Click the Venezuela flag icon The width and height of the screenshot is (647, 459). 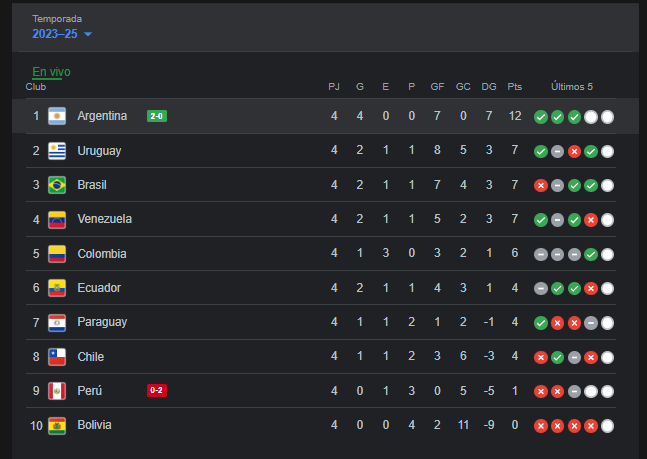tap(57, 219)
